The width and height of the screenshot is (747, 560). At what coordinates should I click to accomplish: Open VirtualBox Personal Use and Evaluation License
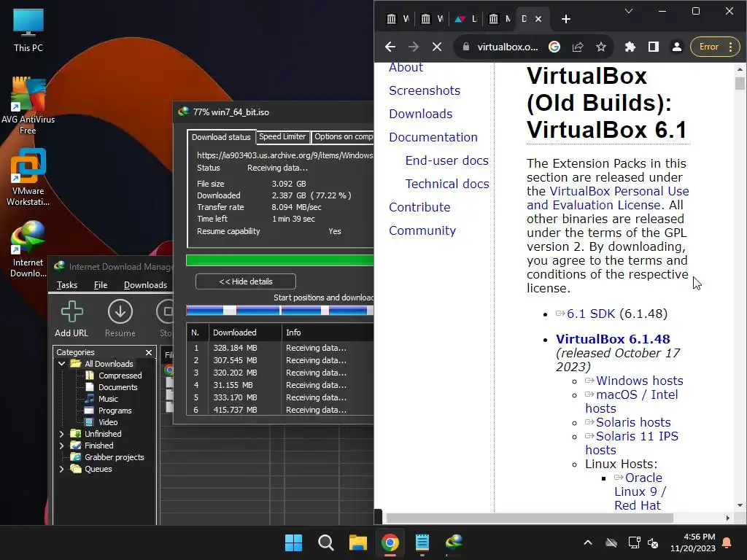(x=608, y=198)
